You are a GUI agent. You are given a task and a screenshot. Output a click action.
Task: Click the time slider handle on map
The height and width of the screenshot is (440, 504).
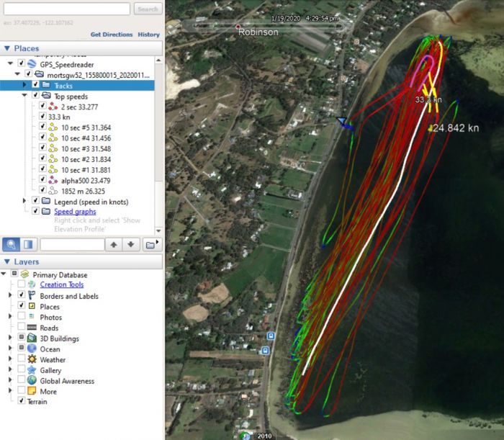238,27
